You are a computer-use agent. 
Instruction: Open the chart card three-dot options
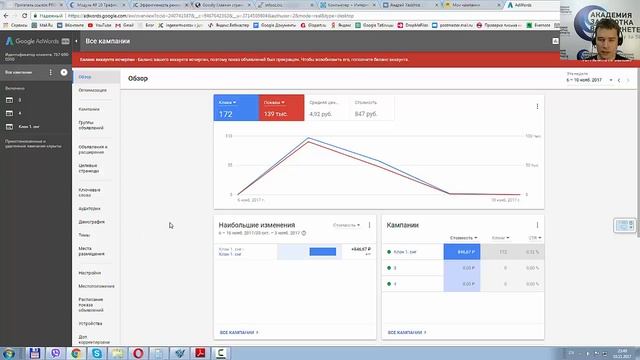click(537, 107)
